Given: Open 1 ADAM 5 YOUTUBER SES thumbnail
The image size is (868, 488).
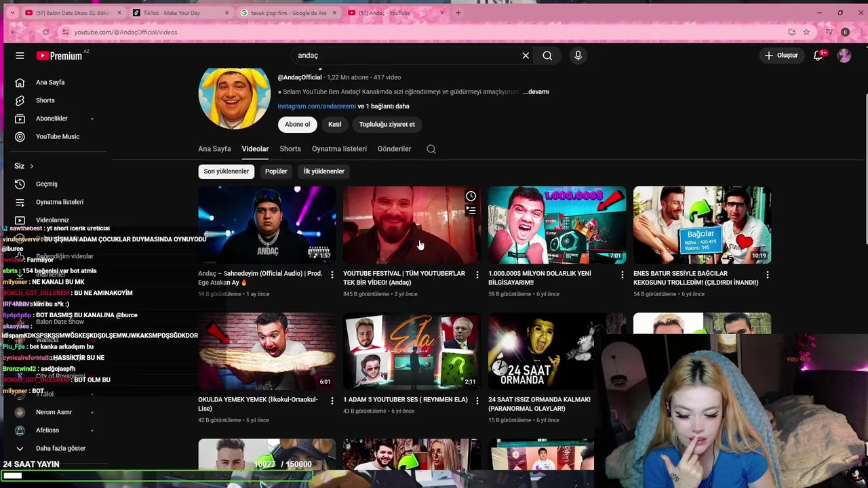Looking at the screenshot, I should click(x=412, y=350).
